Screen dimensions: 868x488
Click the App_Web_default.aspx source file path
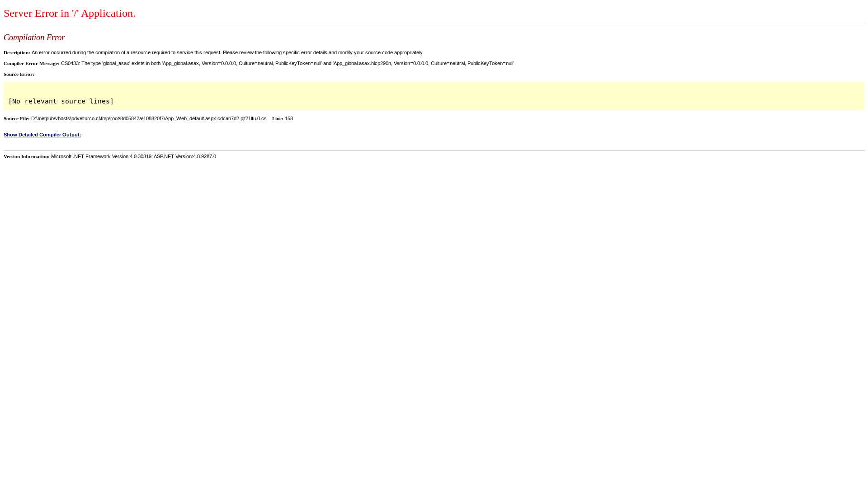149,118
